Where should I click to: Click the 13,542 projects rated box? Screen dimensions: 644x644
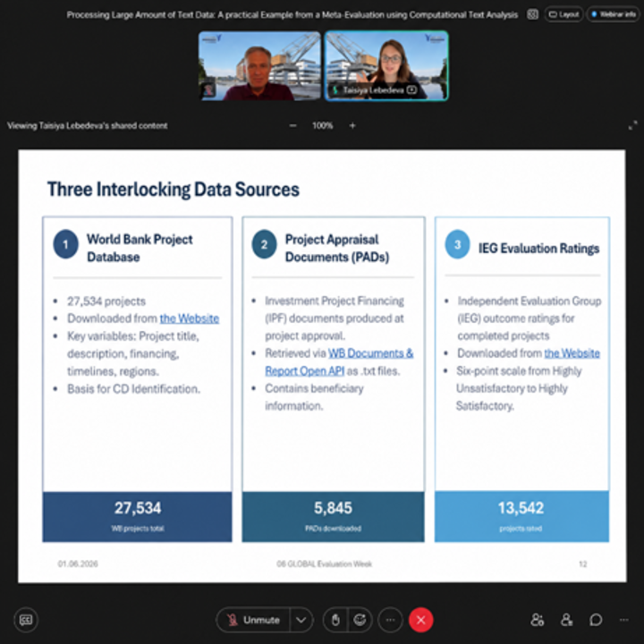(x=521, y=517)
